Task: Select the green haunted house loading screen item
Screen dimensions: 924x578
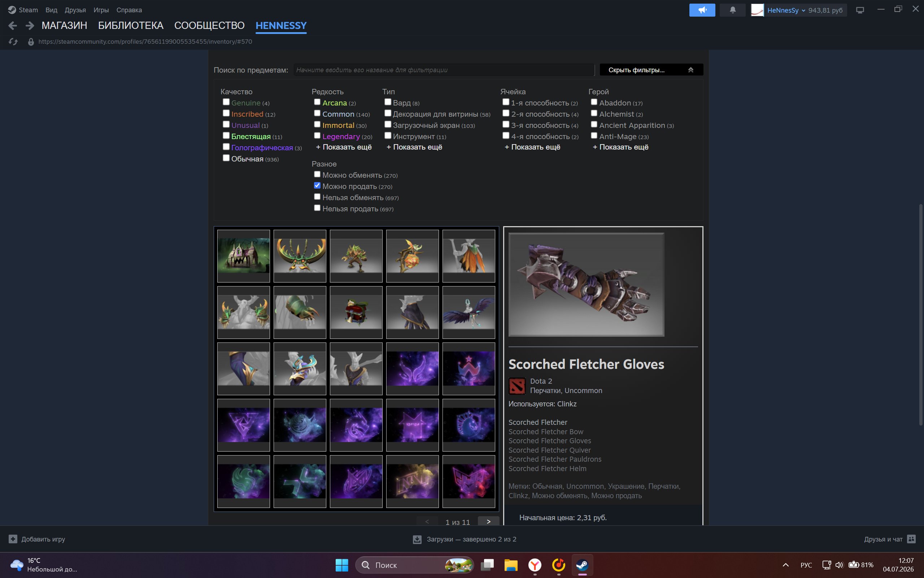Action: [244, 256]
